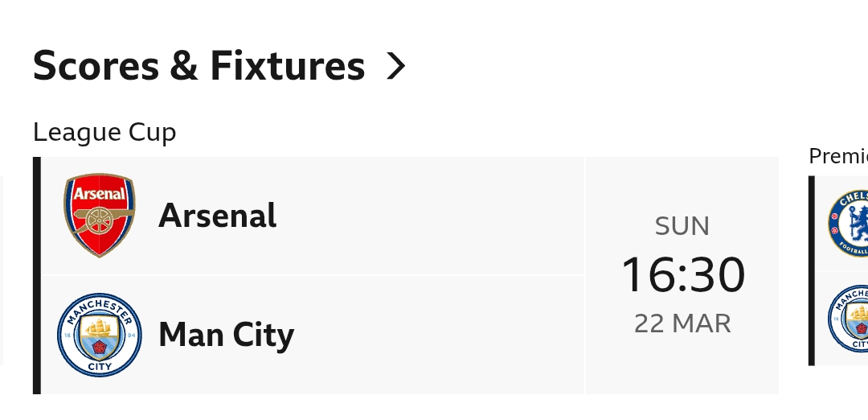The image size is (868, 420).
Task: Click the League Cup competition label
Action: point(104,132)
